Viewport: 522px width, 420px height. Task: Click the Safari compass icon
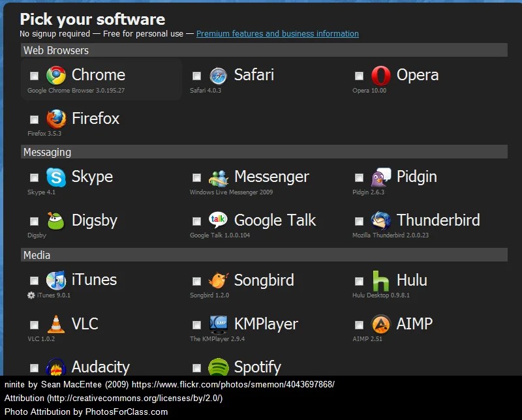tap(219, 76)
